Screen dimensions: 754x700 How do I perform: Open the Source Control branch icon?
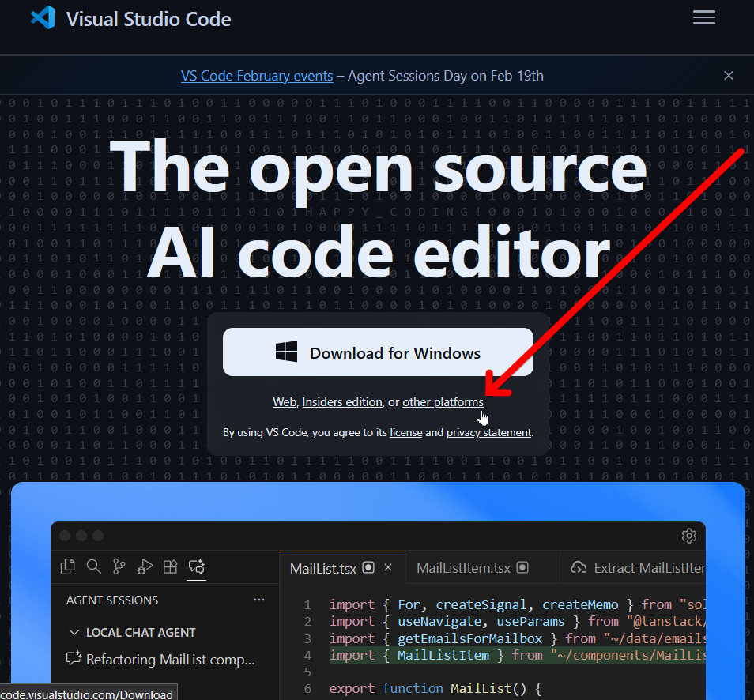tap(119, 566)
